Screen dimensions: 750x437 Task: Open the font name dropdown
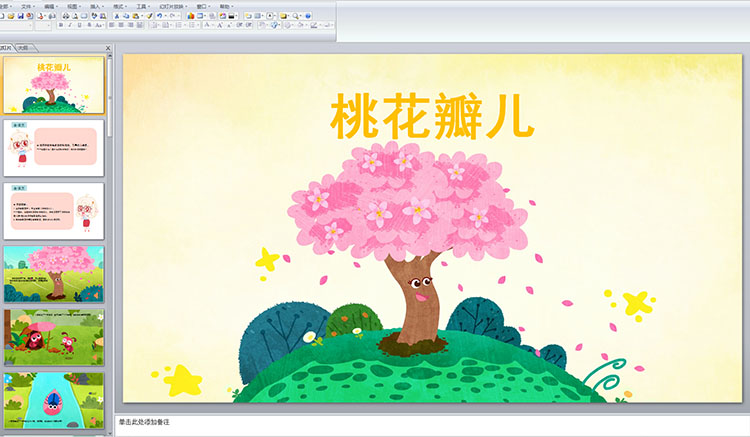[30, 25]
